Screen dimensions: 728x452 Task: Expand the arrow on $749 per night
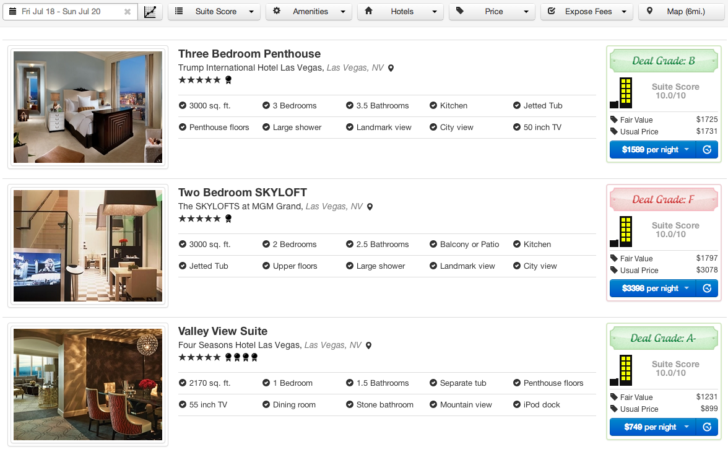point(687,427)
